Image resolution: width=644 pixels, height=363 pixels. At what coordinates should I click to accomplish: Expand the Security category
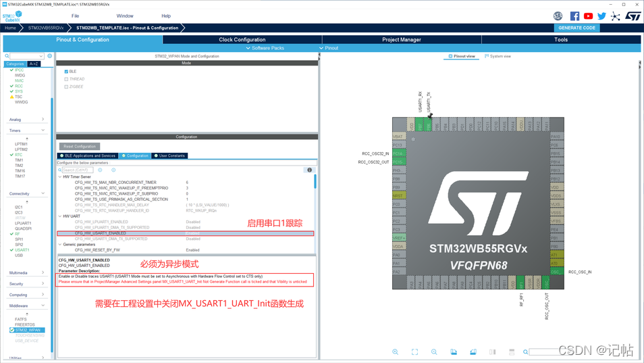(x=43, y=284)
